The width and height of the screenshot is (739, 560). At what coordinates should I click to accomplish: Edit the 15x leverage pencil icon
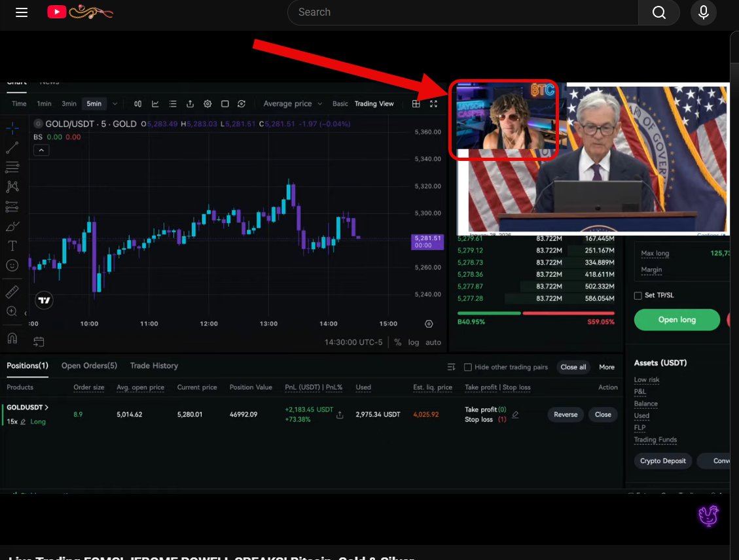tap(23, 421)
